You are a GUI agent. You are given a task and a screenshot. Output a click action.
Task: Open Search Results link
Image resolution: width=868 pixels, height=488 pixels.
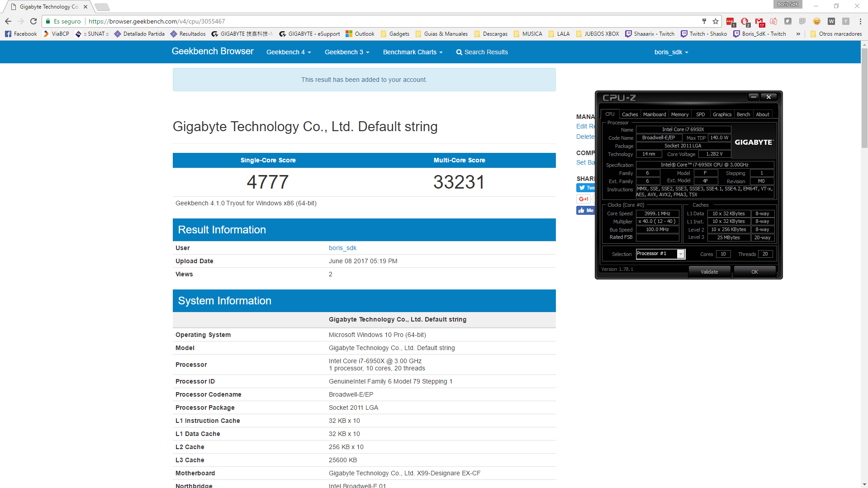pyautogui.click(x=482, y=52)
